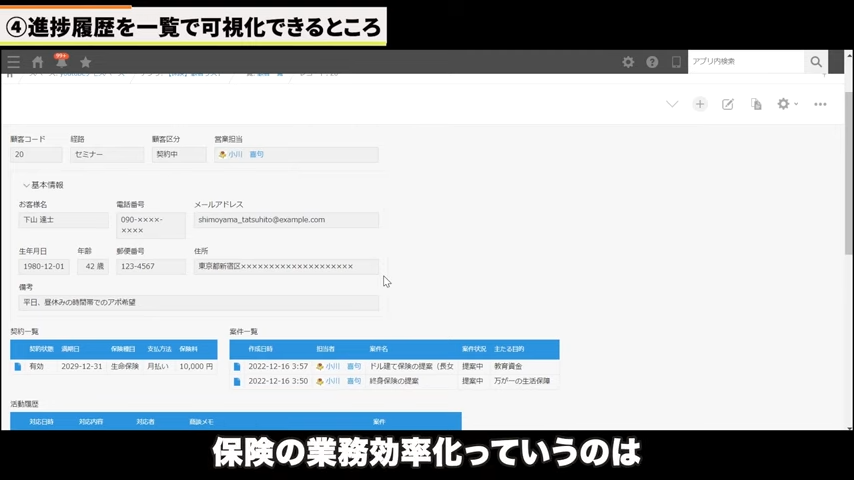This screenshot has height=480, width=854.
Task: Click in the アプリ内検索 search field
Action: point(746,62)
